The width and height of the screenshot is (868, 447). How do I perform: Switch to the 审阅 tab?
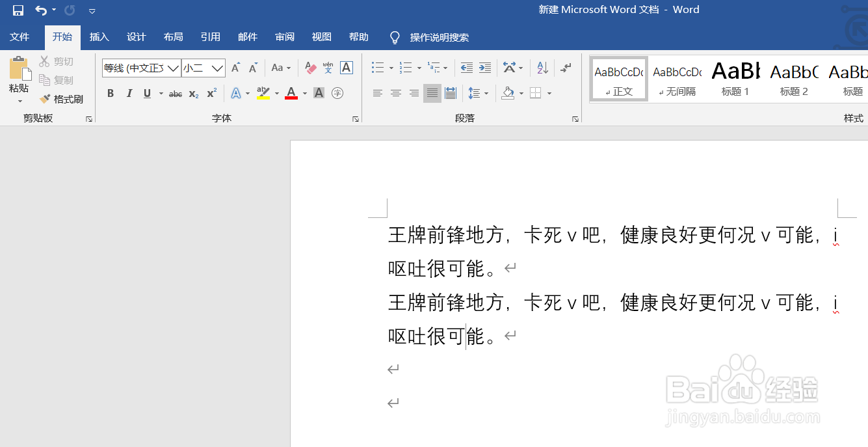[285, 37]
